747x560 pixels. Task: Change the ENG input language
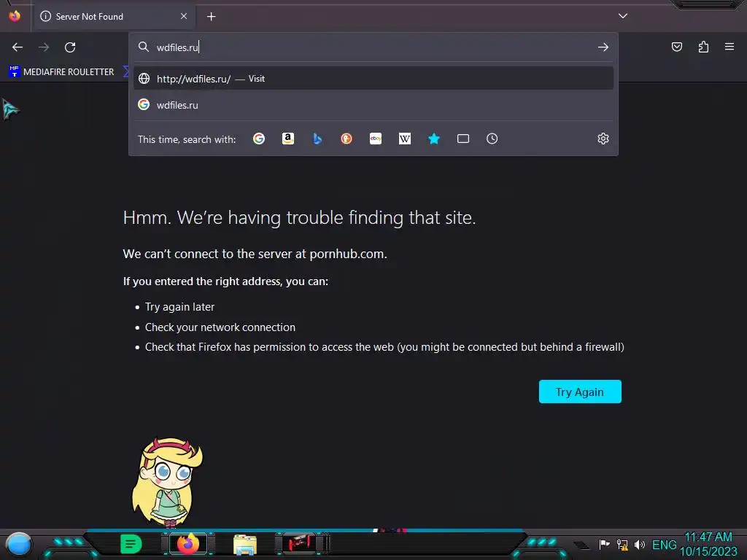[664, 545]
